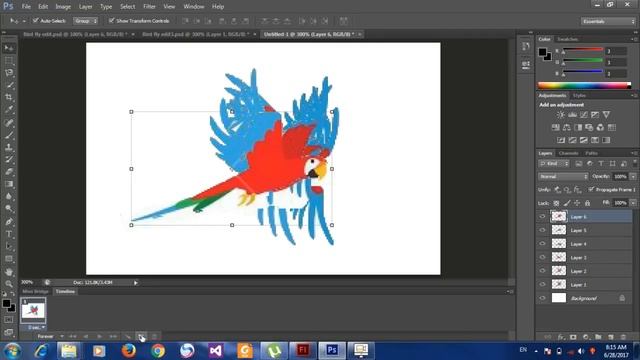Toggle the Auto-Select checkbox
This screenshot has width=640, height=360.
pos(36,20)
